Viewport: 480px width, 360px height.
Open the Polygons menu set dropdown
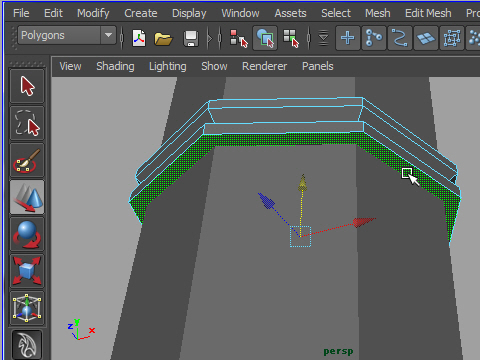point(67,35)
